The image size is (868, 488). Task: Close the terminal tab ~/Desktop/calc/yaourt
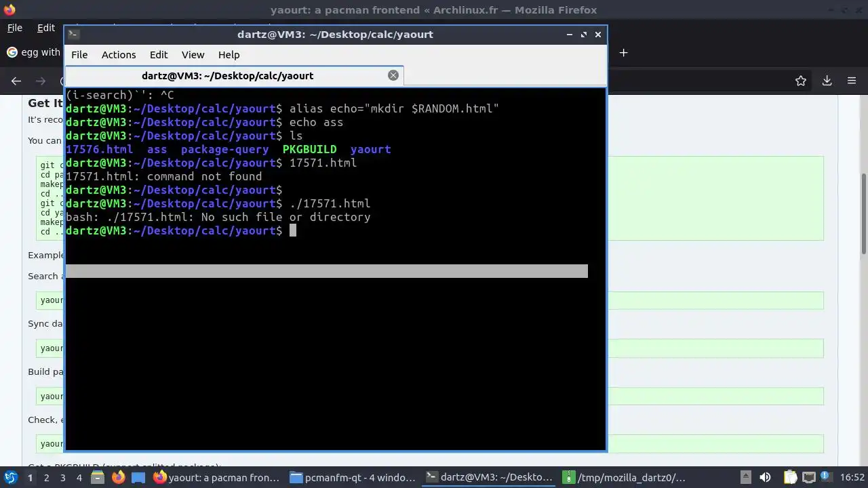click(393, 75)
